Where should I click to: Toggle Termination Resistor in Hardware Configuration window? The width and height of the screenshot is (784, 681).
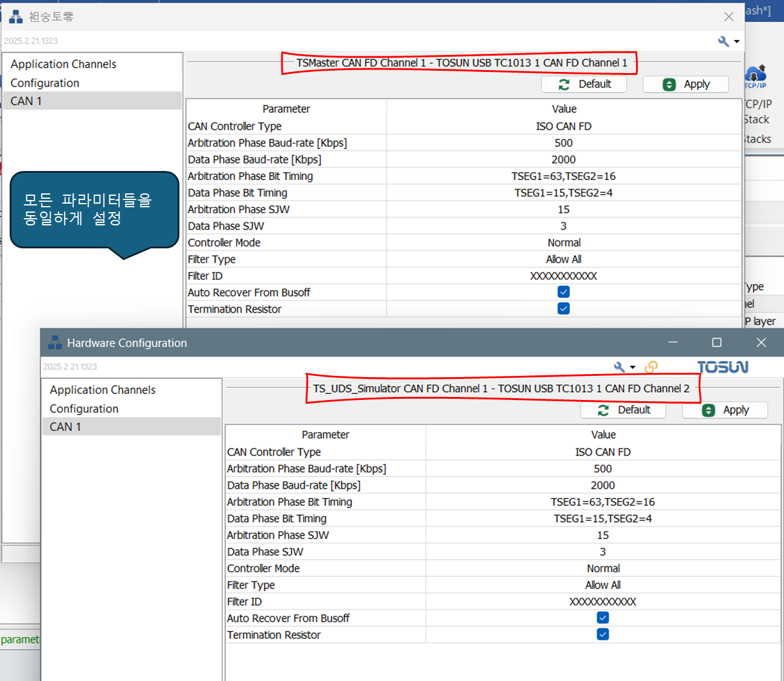(603, 634)
